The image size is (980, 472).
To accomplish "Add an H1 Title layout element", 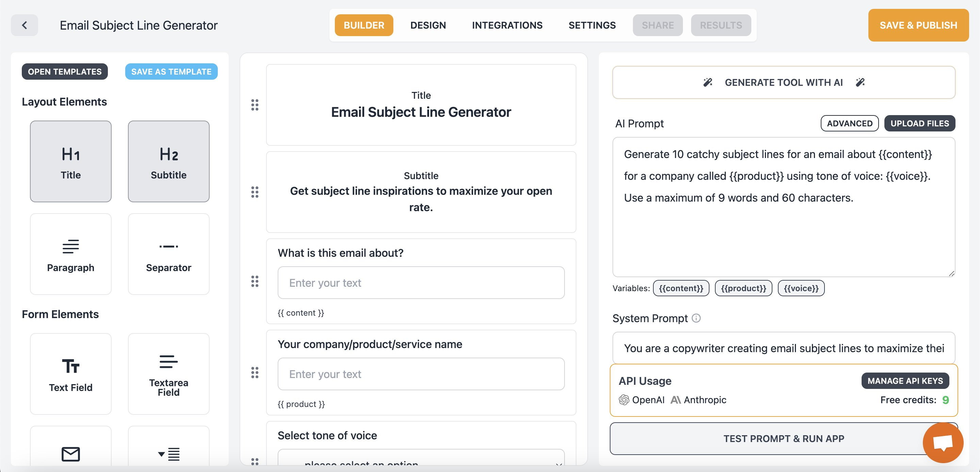I will (71, 161).
